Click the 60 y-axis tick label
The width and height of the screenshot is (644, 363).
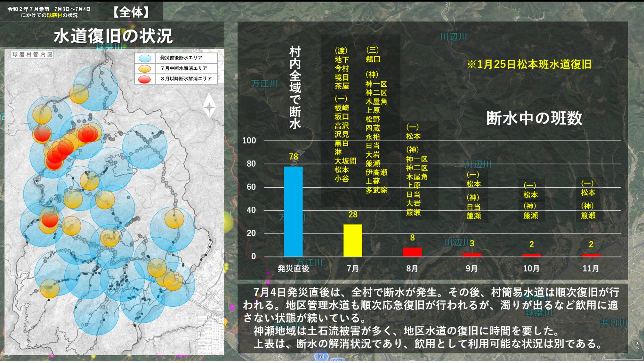pyautogui.click(x=251, y=187)
